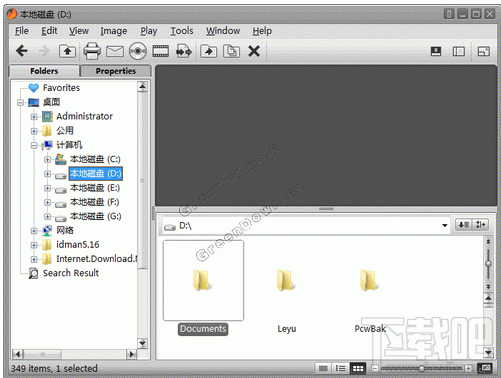Select Search Result in the folder tree
The width and height of the screenshot is (501, 378).
coord(71,273)
